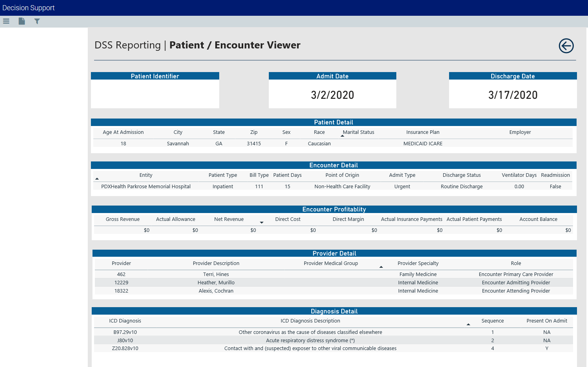Select diagnosis code J80v10
Image resolution: width=588 pixels, height=367 pixels.
coord(125,341)
